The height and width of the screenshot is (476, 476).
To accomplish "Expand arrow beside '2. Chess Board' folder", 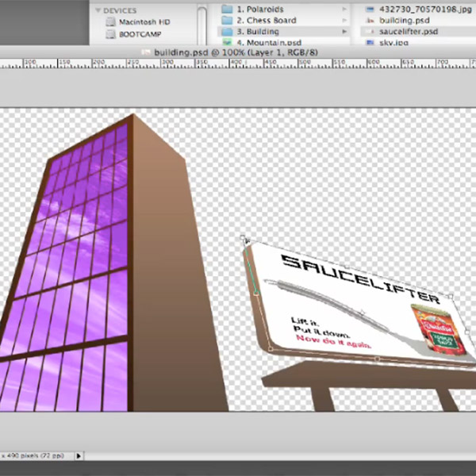I will click(344, 21).
